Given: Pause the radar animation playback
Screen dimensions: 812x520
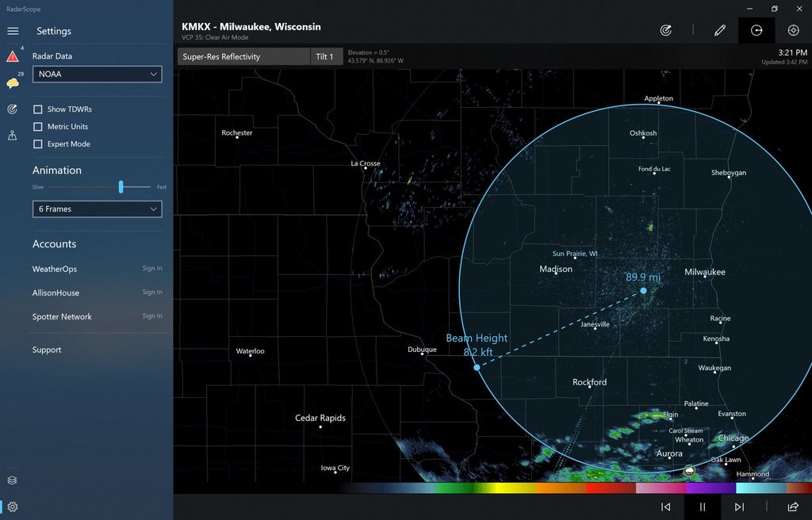Looking at the screenshot, I should click(x=702, y=507).
